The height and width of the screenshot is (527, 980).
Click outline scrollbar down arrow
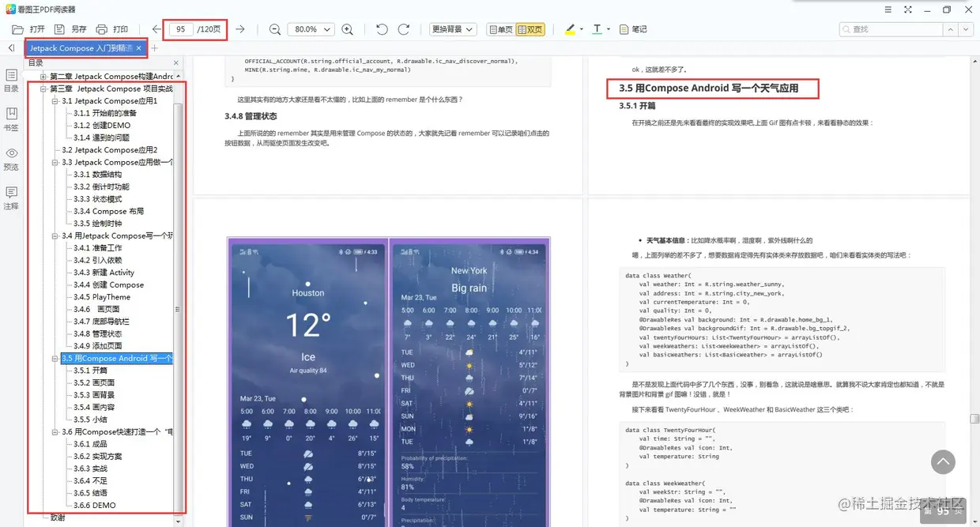(x=178, y=521)
